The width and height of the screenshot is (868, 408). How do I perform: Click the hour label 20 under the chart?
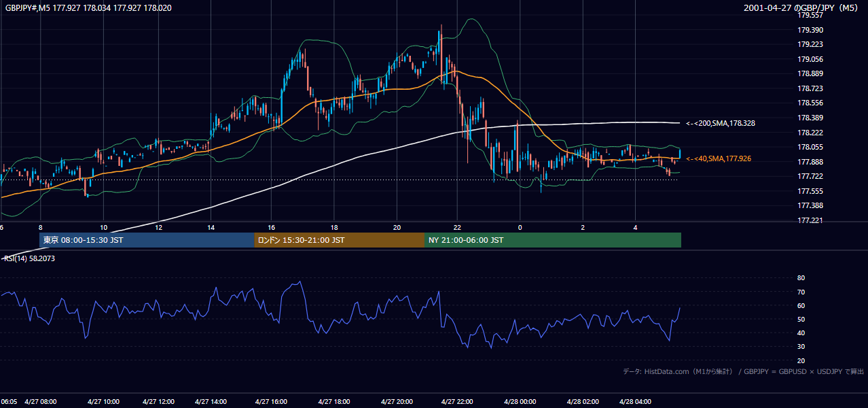397,228
